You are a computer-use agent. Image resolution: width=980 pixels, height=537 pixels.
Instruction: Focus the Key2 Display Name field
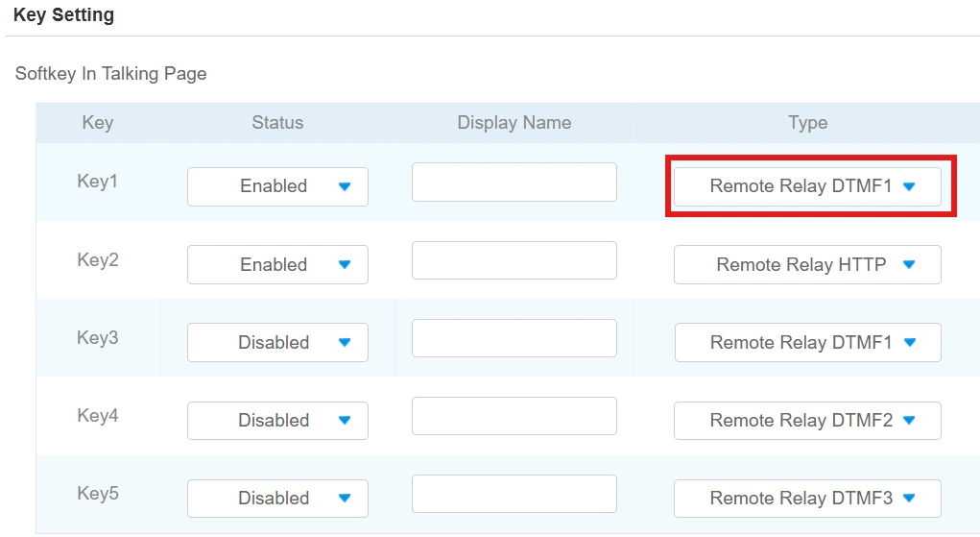tap(514, 260)
